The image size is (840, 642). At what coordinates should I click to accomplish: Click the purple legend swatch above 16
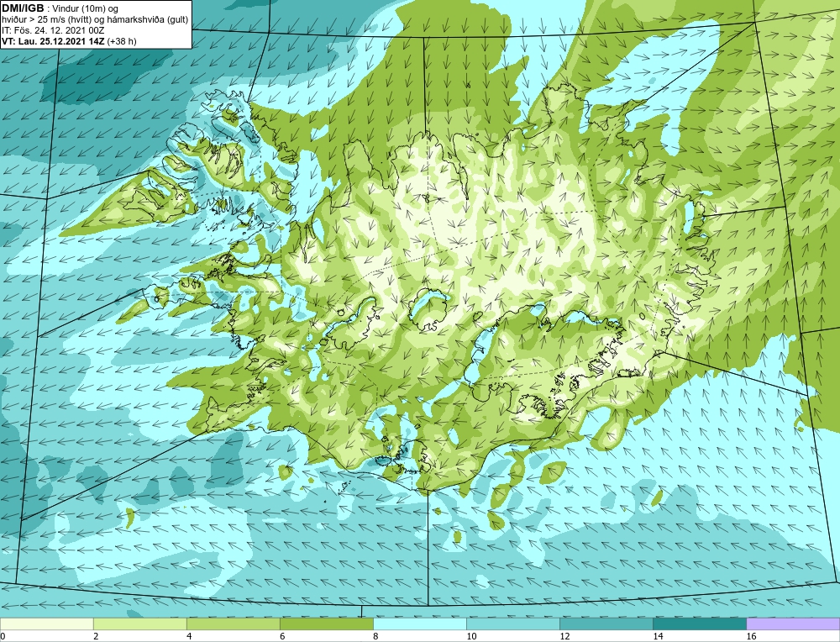pyautogui.click(x=792, y=624)
